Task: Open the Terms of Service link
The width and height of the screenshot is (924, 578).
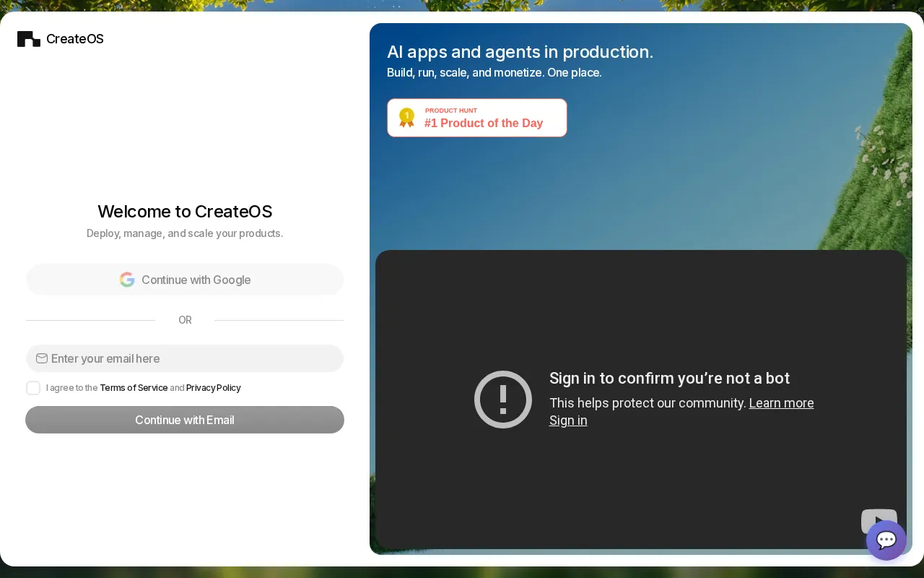Action: pos(134,388)
